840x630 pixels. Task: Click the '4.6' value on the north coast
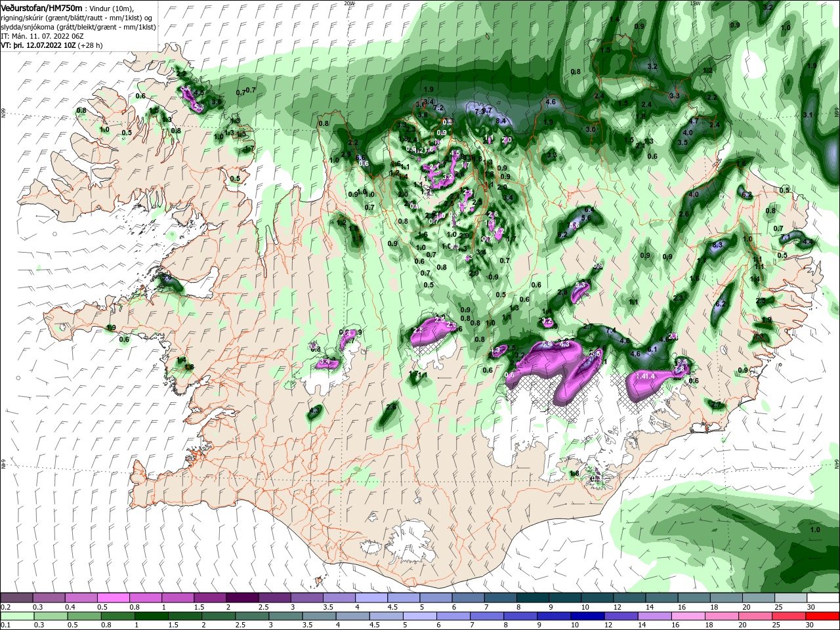pos(551,102)
